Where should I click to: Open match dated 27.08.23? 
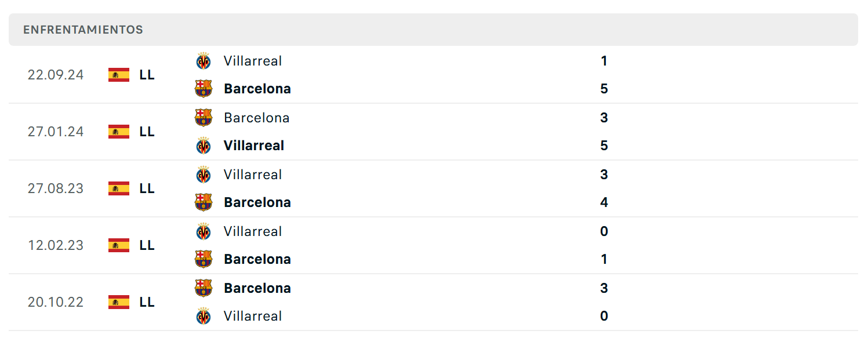pyautogui.click(x=433, y=188)
